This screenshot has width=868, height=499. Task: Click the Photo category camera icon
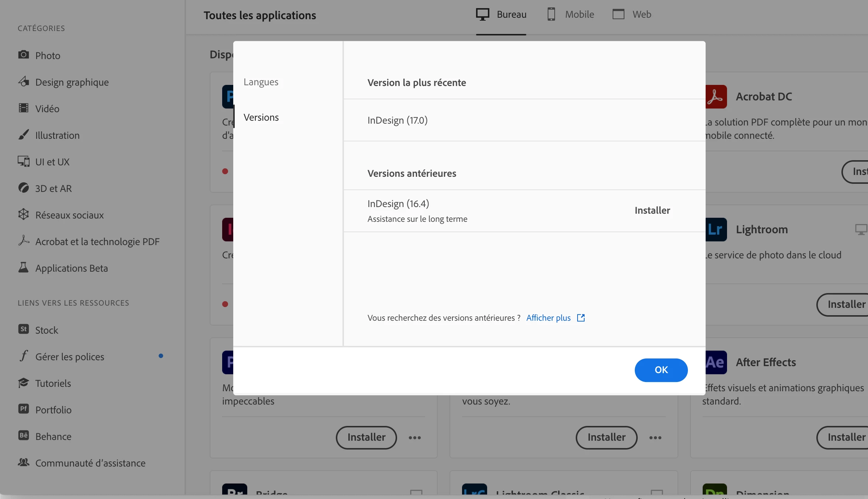coord(24,55)
